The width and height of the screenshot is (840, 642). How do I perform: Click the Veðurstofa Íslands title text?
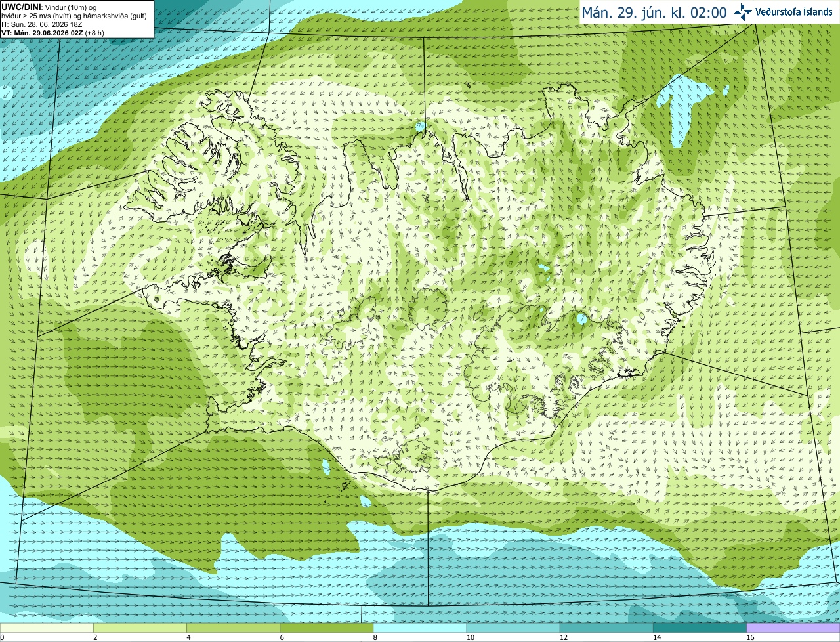click(x=794, y=12)
